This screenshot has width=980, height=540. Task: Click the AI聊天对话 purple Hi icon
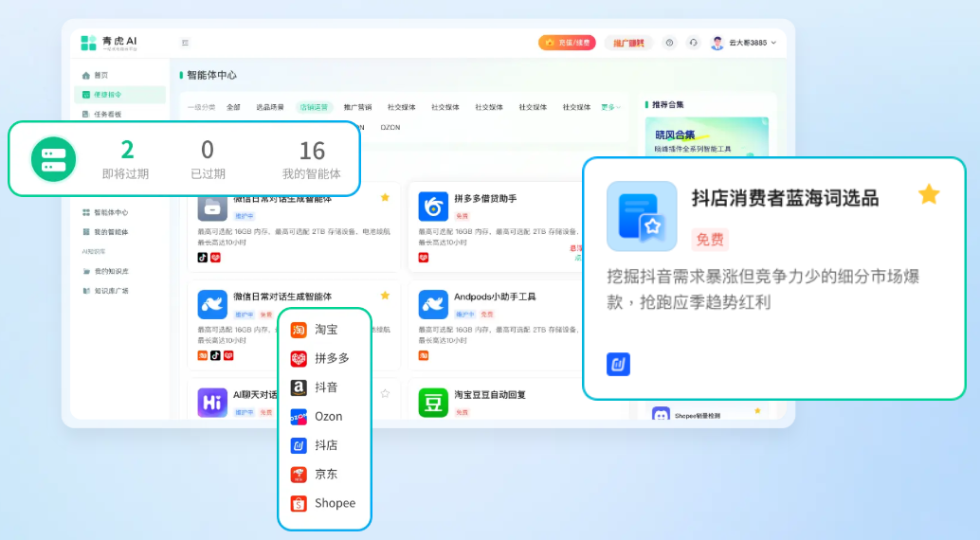[212, 403]
